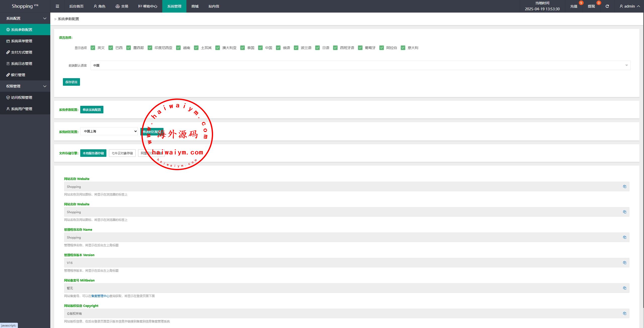Viewport: 644px width, 328px height.
Task: Click copy icon in the V16 version field
Action: [624, 263]
